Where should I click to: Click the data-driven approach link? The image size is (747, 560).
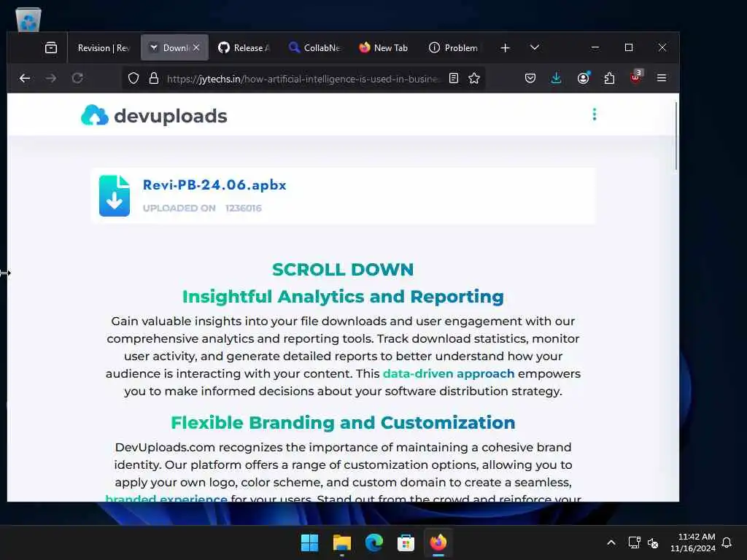pyautogui.click(x=449, y=374)
